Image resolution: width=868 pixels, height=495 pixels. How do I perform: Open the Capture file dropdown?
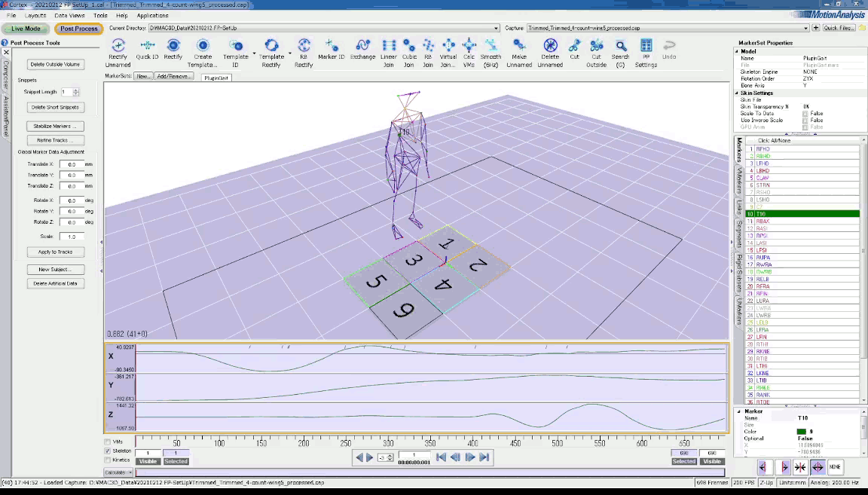click(805, 28)
